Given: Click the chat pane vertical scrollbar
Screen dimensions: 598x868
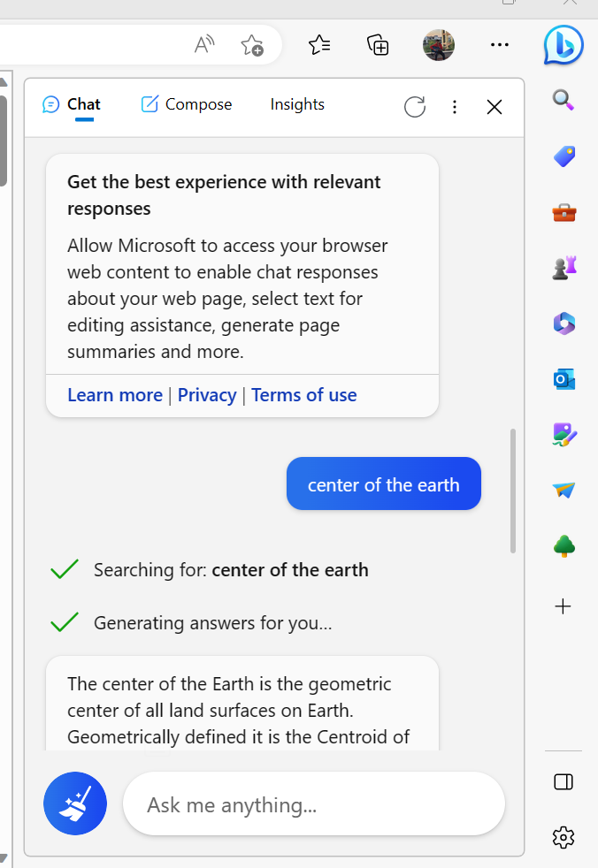Looking at the screenshot, I should pos(512,491).
